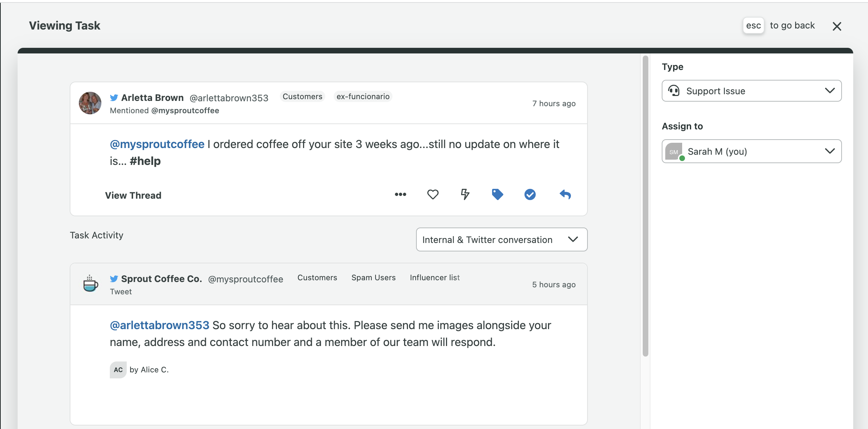Click the 'by Alice C.' author label
The height and width of the screenshot is (429, 868).
pyautogui.click(x=149, y=370)
